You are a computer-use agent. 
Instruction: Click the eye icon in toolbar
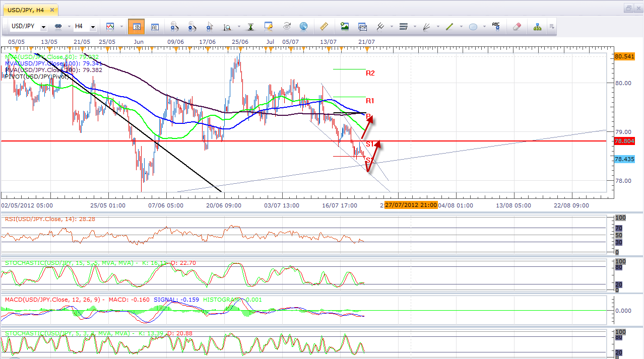[x=287, y=26]
